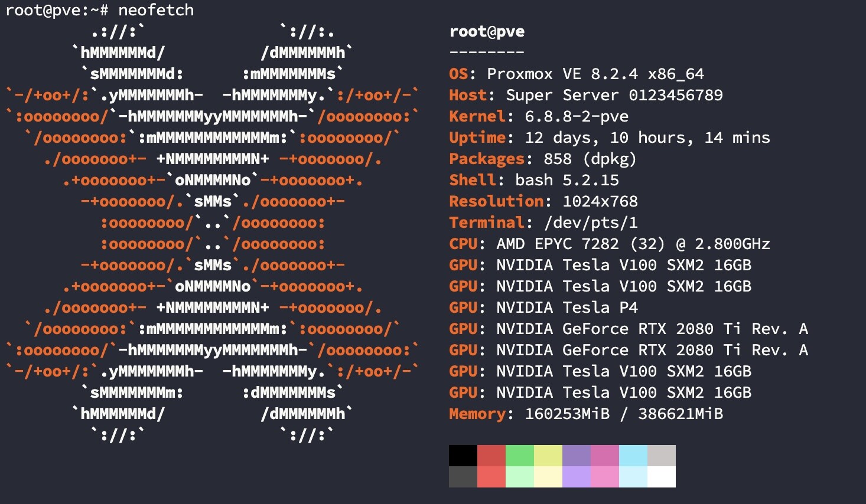Pick the muted red swatch in the top palette row
The width and height of the screenshot is (866, 504).
coord(491,456)
